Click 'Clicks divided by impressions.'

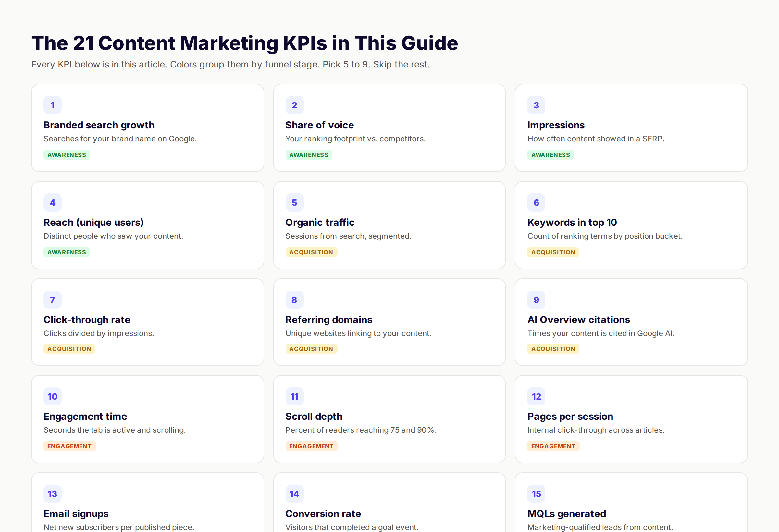click(99, 333)
